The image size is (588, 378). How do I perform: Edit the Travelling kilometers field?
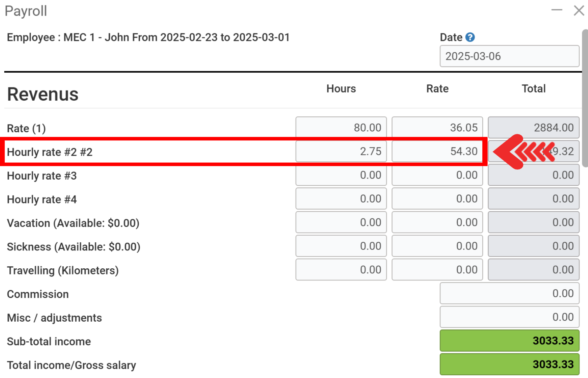coord(341,270)
